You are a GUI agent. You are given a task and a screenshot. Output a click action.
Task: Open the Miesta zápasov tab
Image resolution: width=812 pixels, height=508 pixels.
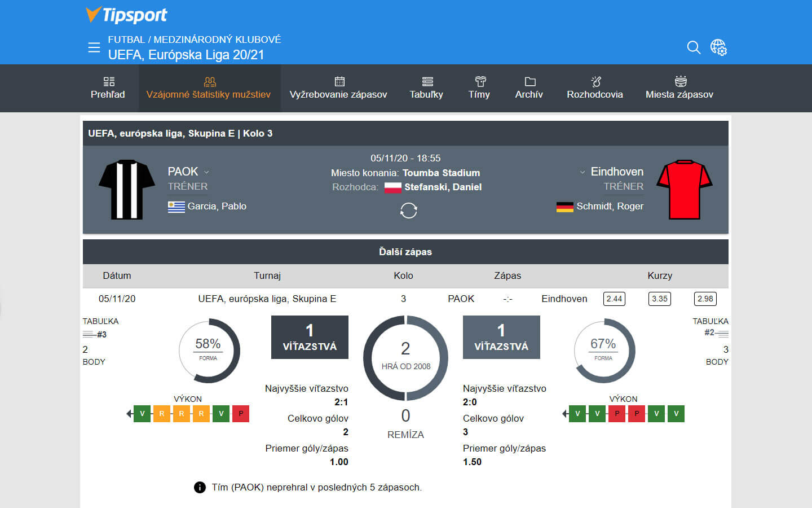point(679,88)
